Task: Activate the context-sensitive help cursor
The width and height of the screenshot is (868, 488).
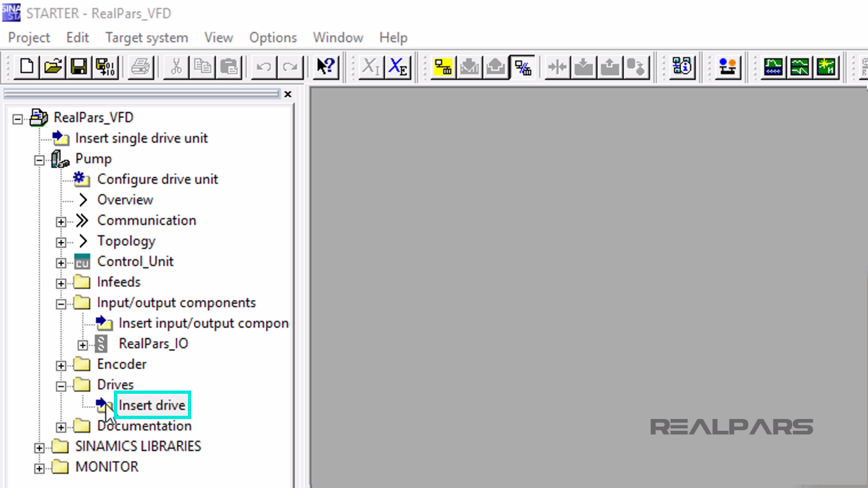Action: pos(326,66)
